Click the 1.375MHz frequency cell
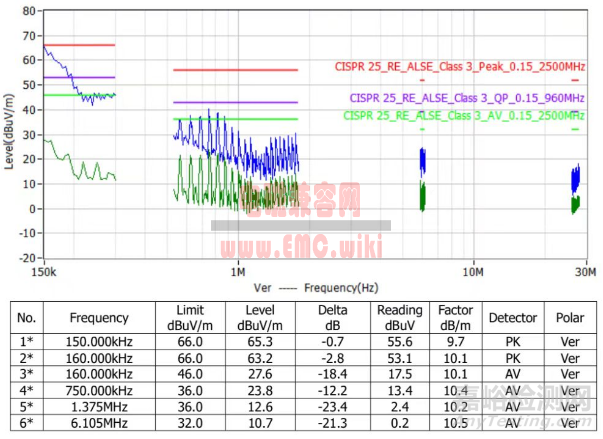 99,407
